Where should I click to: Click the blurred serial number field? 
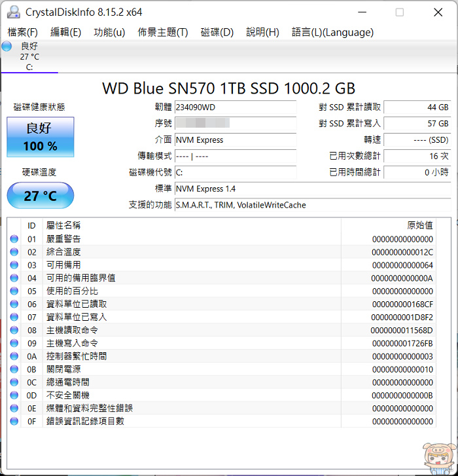[236, 123]
